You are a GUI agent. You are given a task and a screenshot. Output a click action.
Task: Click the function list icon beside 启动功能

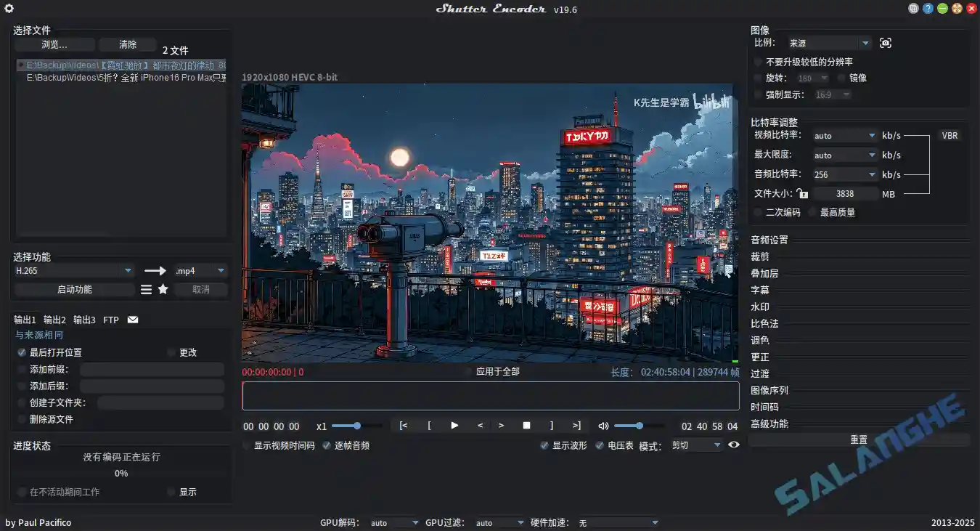[146, 289]
